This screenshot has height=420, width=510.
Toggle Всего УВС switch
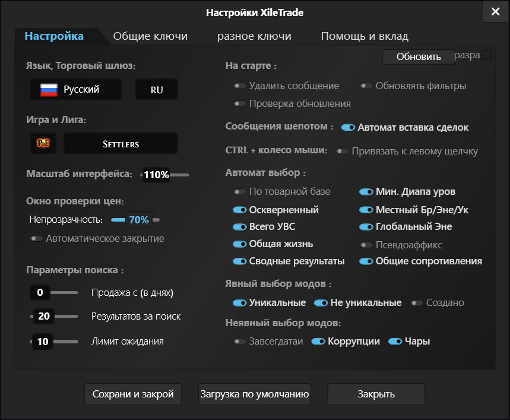pos(240,227)
